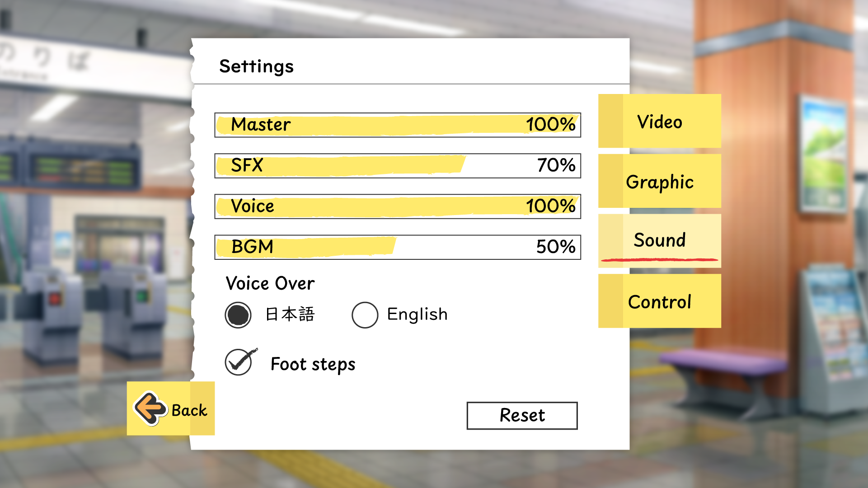
Task: Click the 日本語 label text
Action: pos(290,314)
